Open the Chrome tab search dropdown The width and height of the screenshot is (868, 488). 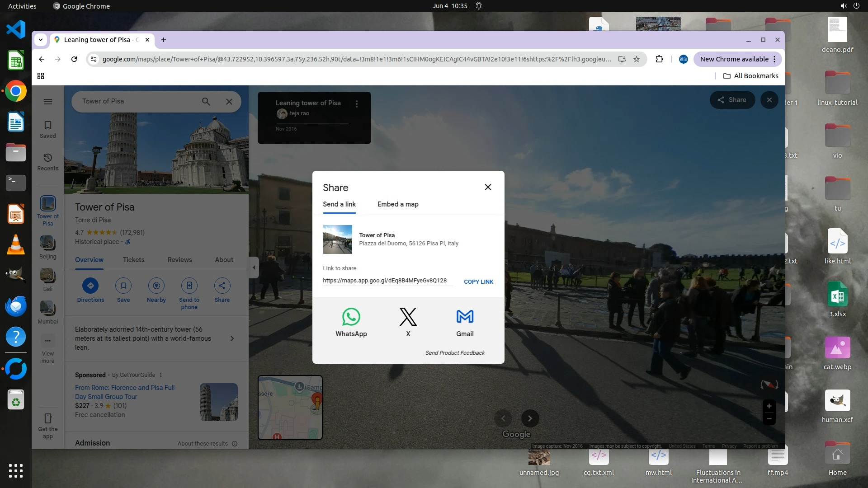coord(41,40)
